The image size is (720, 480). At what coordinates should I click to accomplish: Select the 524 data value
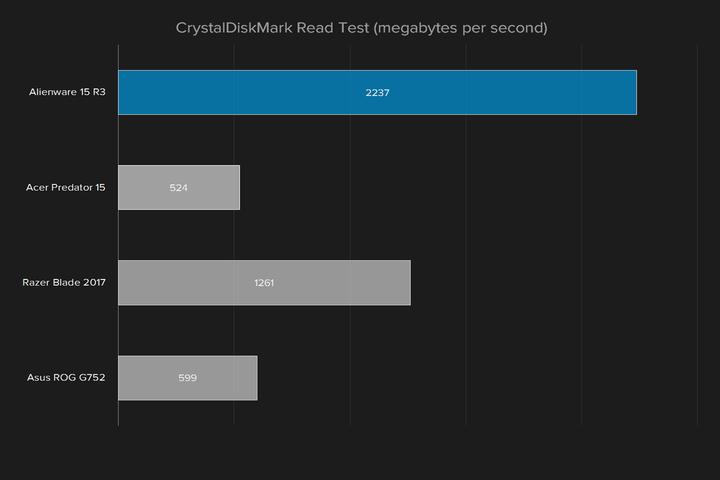pyautogui.click(x=179, y=188)
